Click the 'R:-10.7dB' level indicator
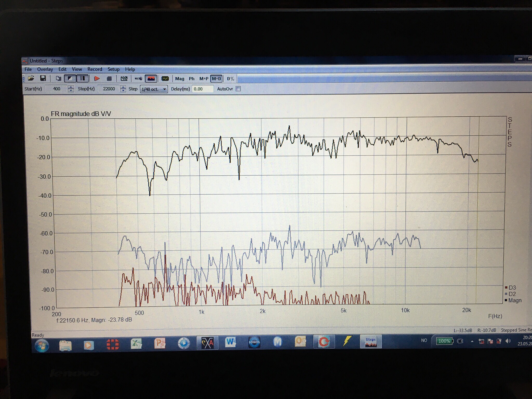 pos(487,330)
